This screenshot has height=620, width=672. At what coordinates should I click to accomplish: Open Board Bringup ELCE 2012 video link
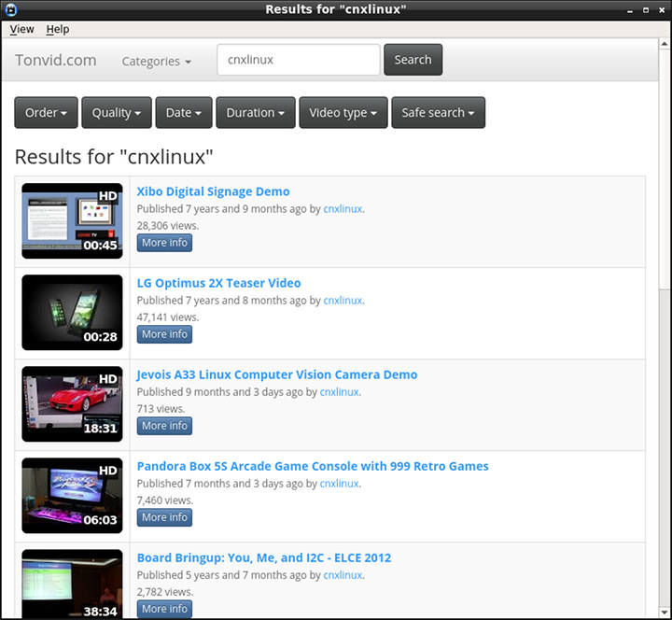[x=264, y=557]
